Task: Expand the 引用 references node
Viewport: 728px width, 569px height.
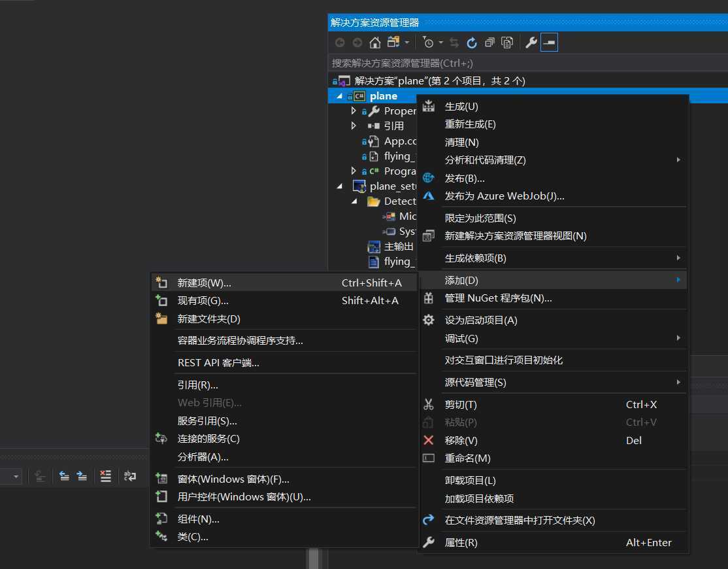Action: (x=354, y=126)
